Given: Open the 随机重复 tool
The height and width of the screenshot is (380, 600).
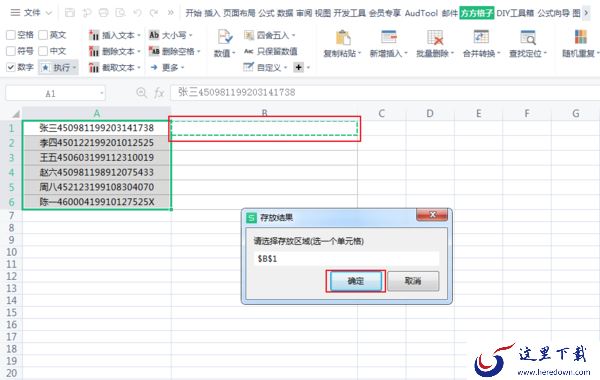Looking at the screenshot, I should point(580,44).
